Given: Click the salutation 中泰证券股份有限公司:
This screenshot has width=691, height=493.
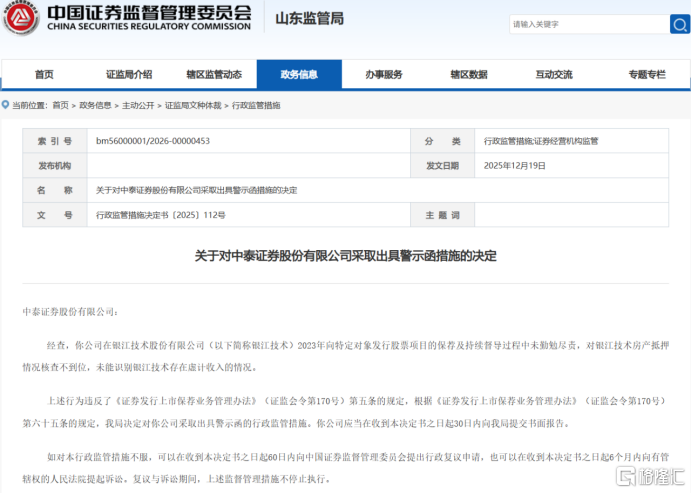Looking at the screenshot, I should coord(71,312).
